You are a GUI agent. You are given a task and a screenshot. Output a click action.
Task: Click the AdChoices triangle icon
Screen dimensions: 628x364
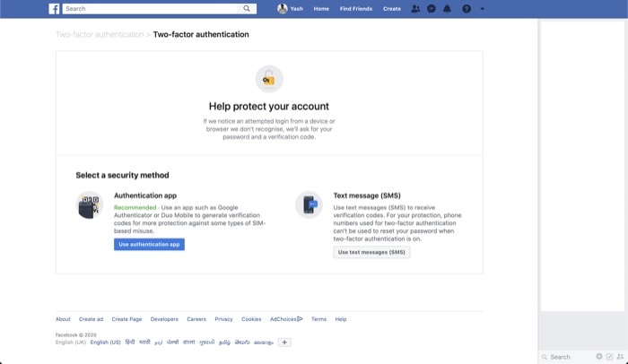click(300, 319)
